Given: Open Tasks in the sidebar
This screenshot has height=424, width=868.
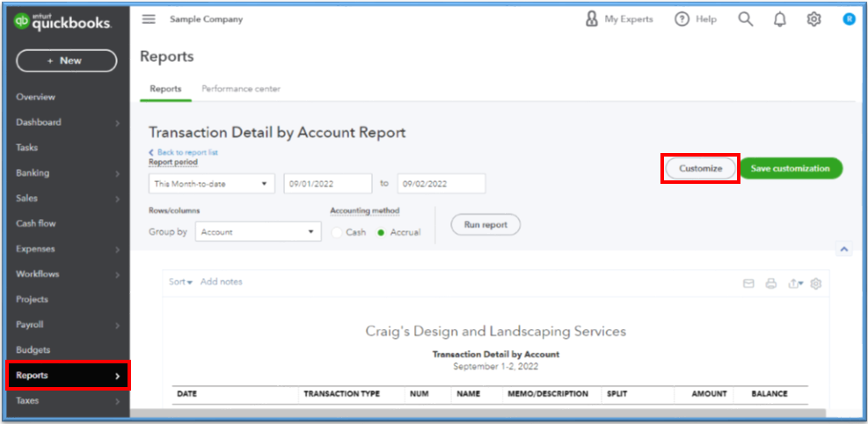Looking at the screenshot, I should point(26,148).
